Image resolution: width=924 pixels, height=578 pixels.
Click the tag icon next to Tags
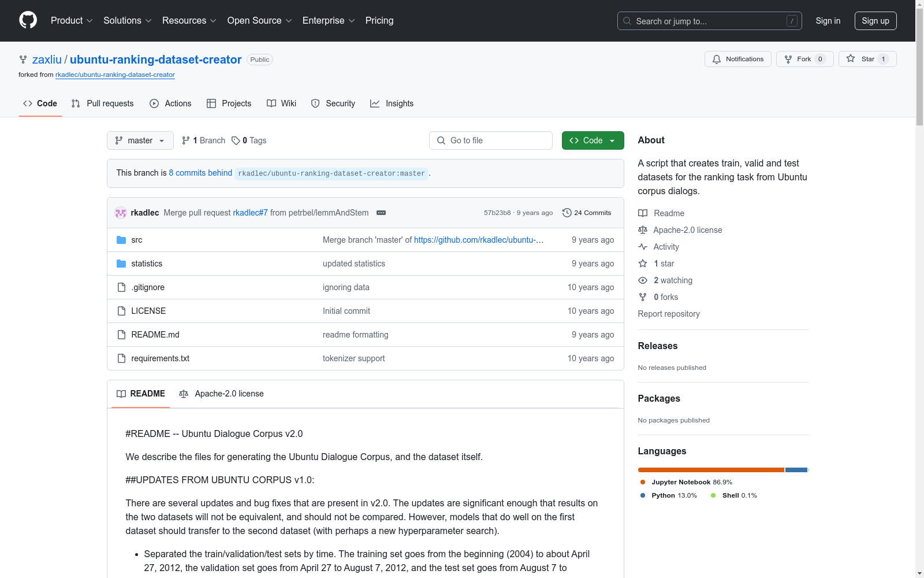tap(236, 140)
